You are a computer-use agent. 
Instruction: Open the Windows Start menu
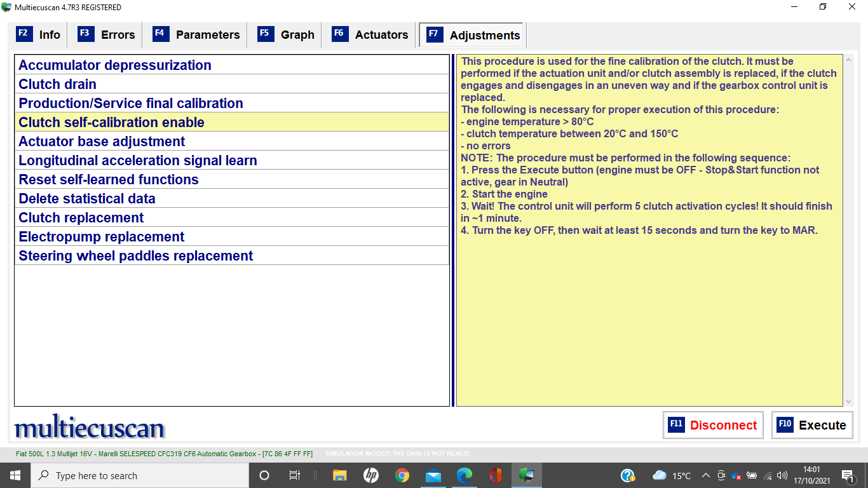[x=15, y=475]
